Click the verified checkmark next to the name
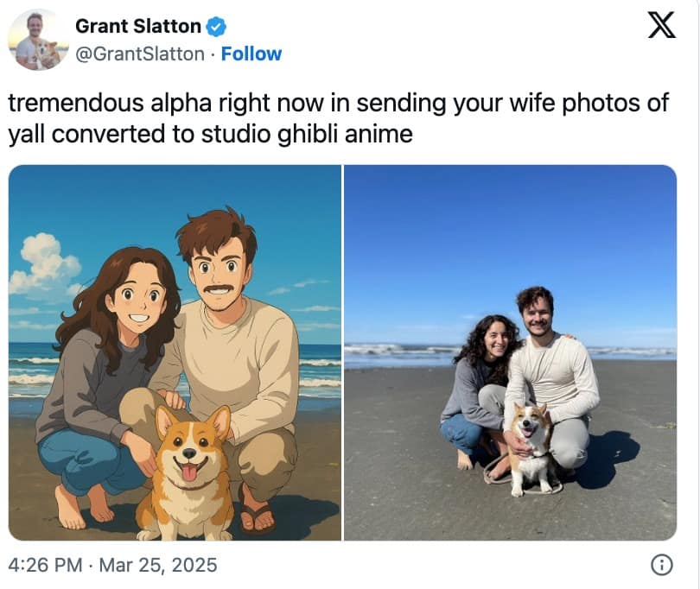The image size is (700, 589). point(214,26)
